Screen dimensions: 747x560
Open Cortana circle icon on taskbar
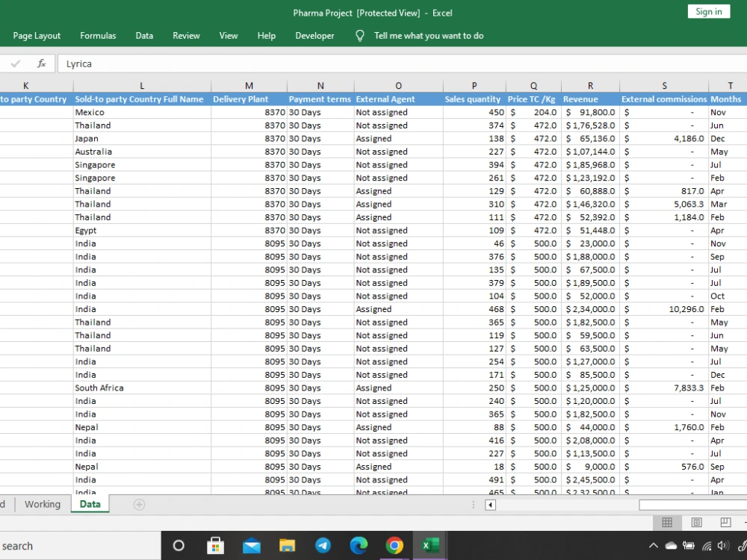179,545
